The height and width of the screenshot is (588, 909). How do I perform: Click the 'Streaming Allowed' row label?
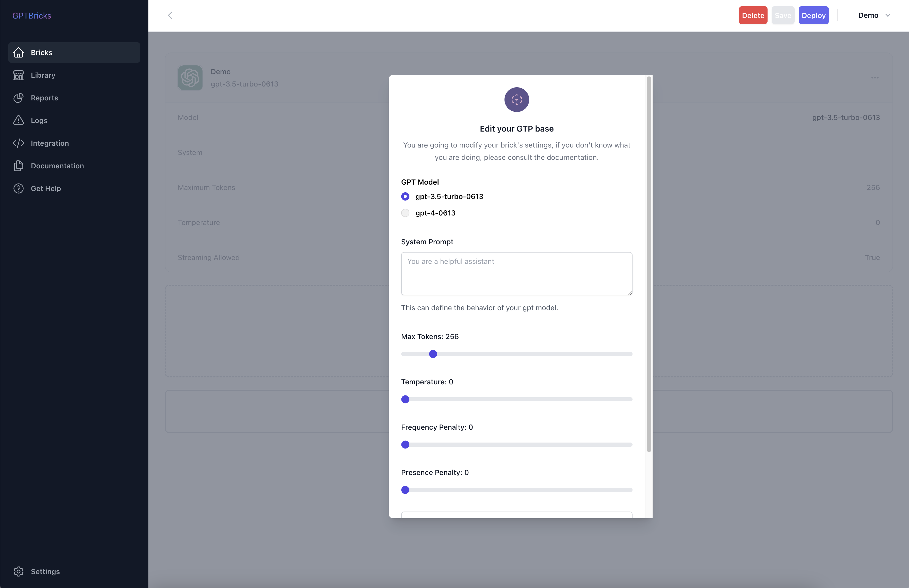click(208, 257)
